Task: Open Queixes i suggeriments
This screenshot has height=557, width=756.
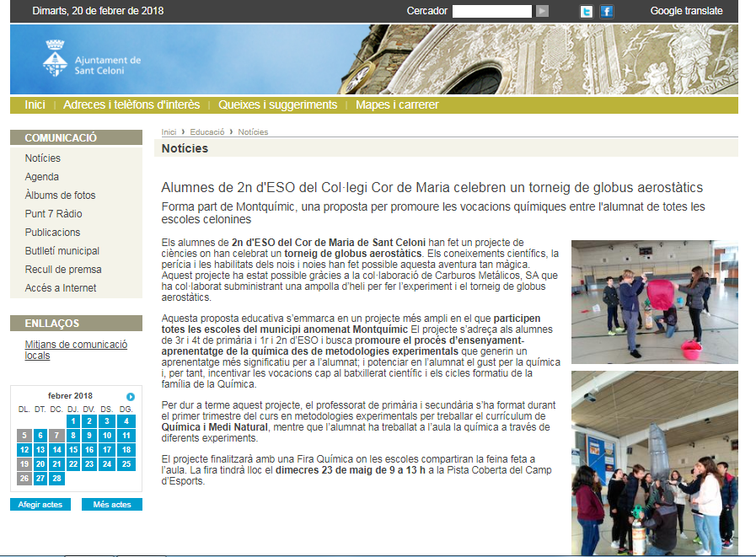Action: pos(278,104)
